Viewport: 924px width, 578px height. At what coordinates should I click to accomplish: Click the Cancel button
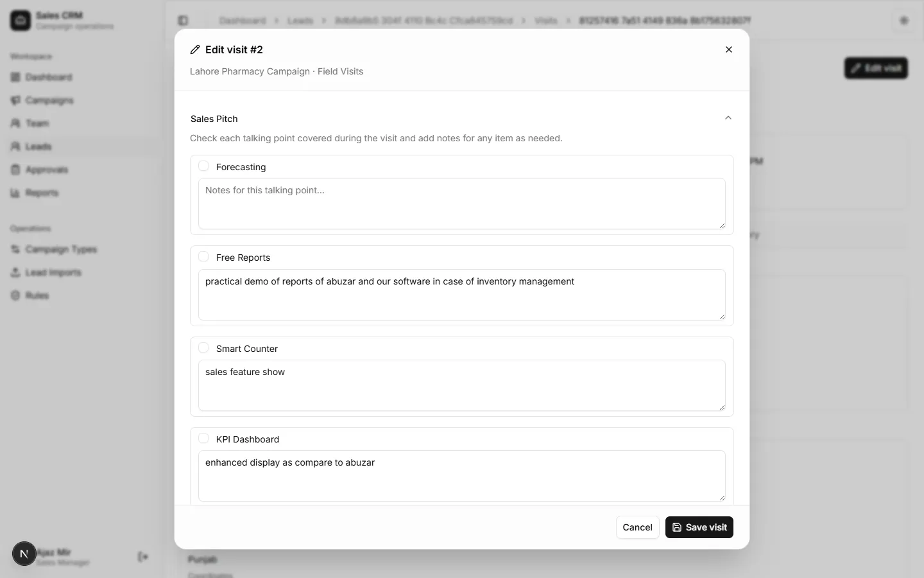[637, 527]
